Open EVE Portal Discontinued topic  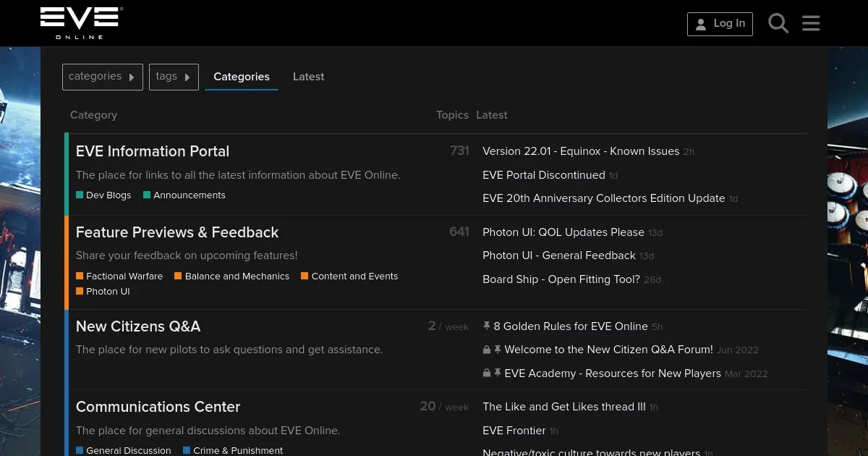[x=544, y=175]
